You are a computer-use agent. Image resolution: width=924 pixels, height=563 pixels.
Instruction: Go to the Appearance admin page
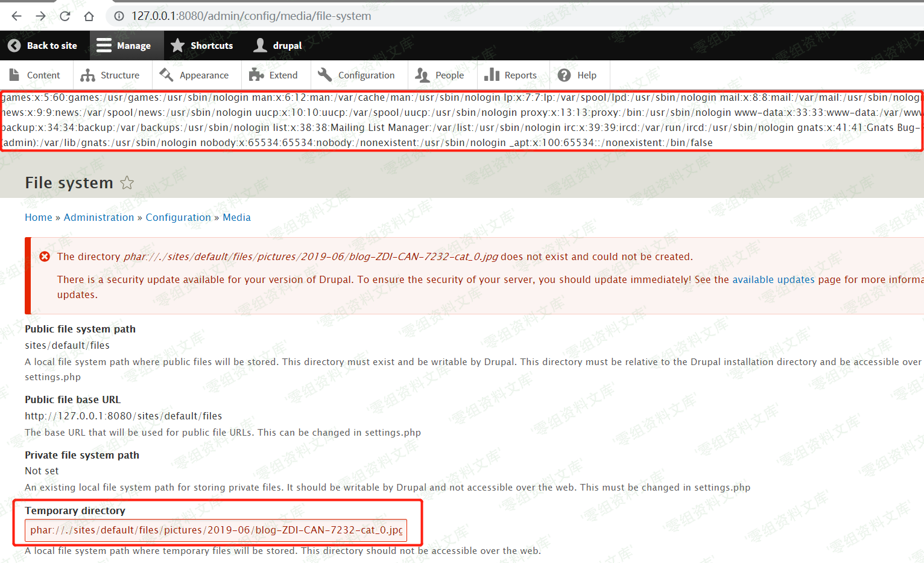(x=194, y=75)
